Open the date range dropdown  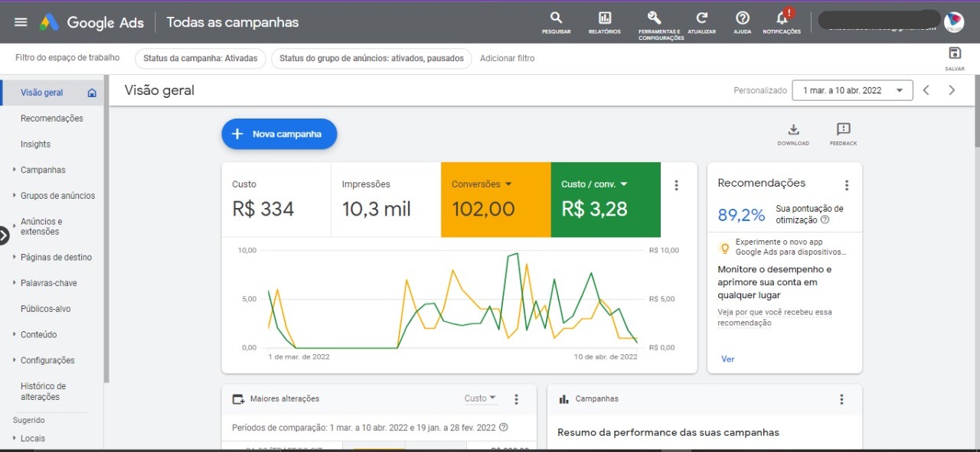852,90
